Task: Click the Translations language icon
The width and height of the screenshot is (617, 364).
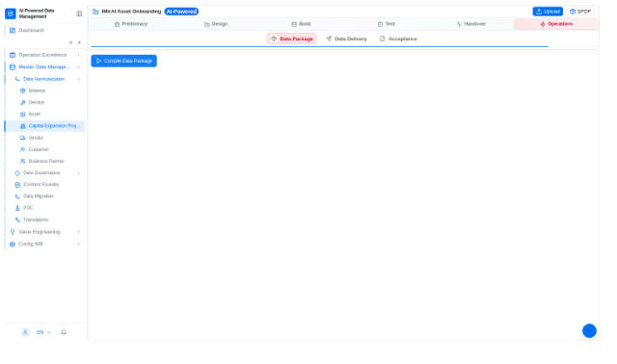Action: (17, 221)
